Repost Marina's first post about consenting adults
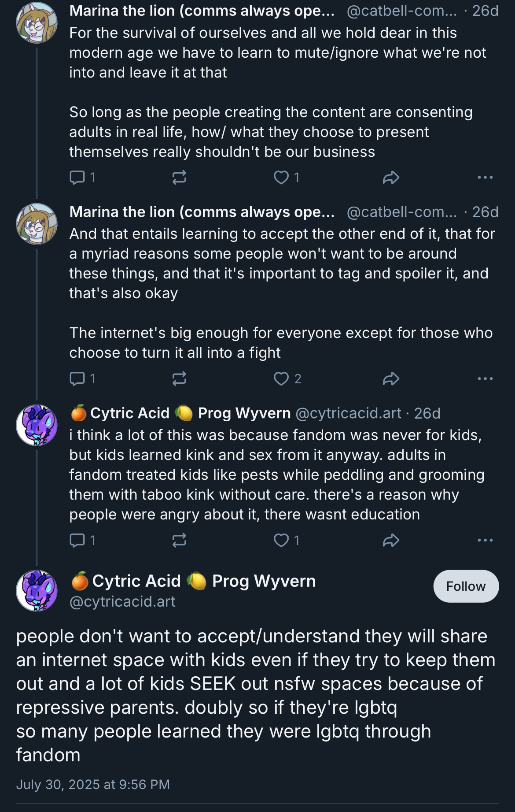The width and height of the screenshot is (515, 812). [x=179, y=178]
